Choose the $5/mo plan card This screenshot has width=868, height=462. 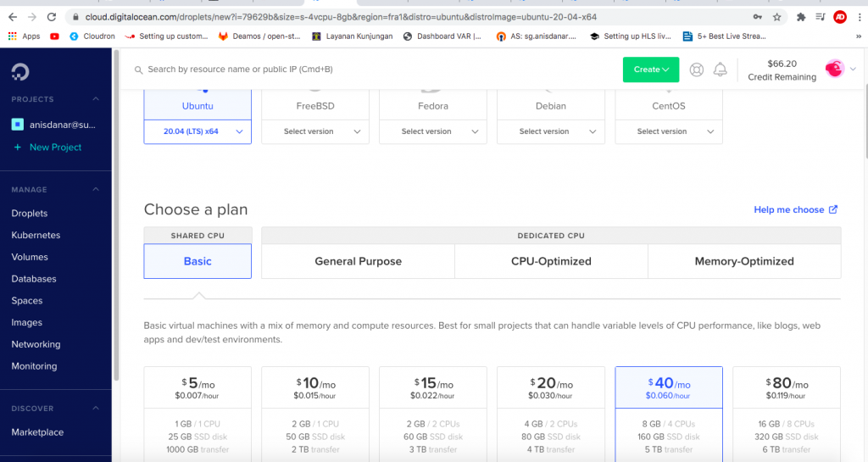click(198, 414)
